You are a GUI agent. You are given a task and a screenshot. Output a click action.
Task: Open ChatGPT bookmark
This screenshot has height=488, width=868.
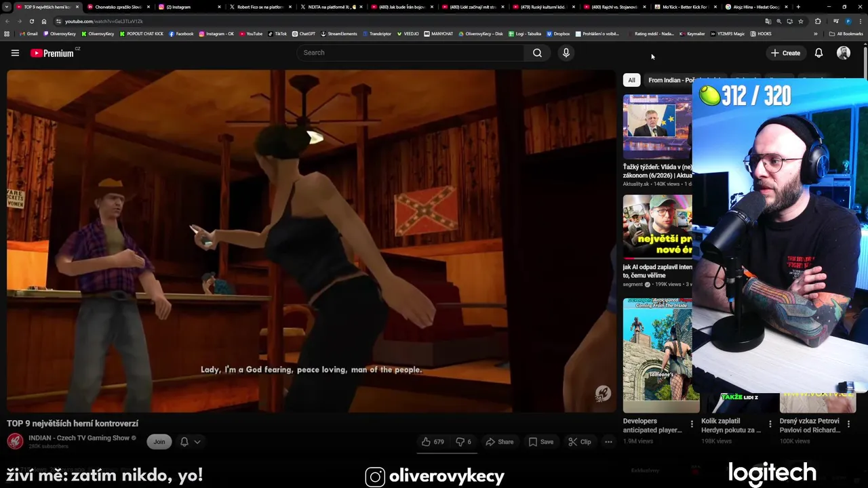pos(304,33)
